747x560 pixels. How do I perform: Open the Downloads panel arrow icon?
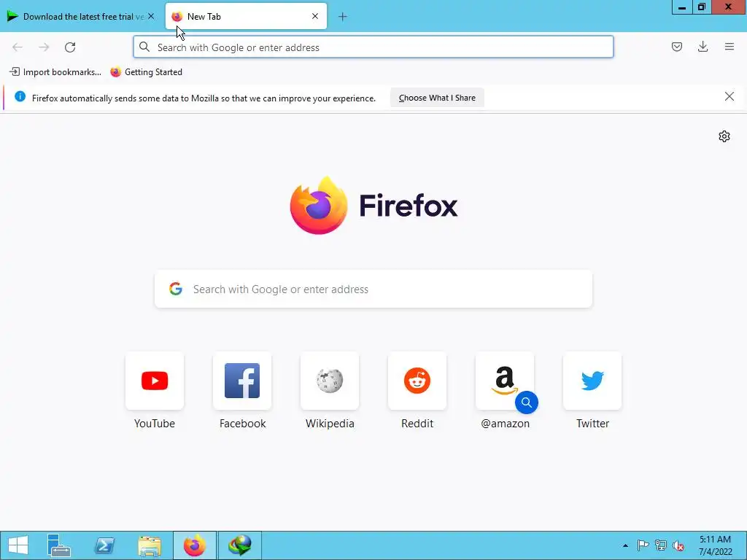pos(703,47)
